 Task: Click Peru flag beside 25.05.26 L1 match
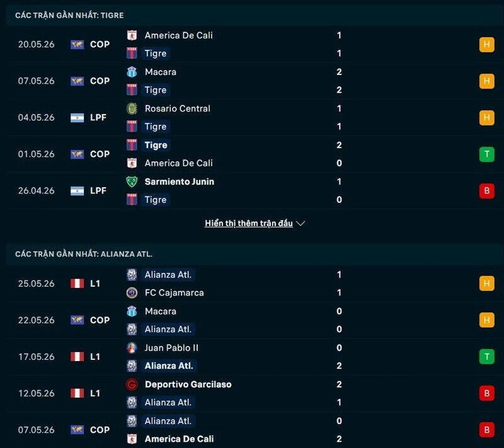pyautogui.click(x=77, y=284)
